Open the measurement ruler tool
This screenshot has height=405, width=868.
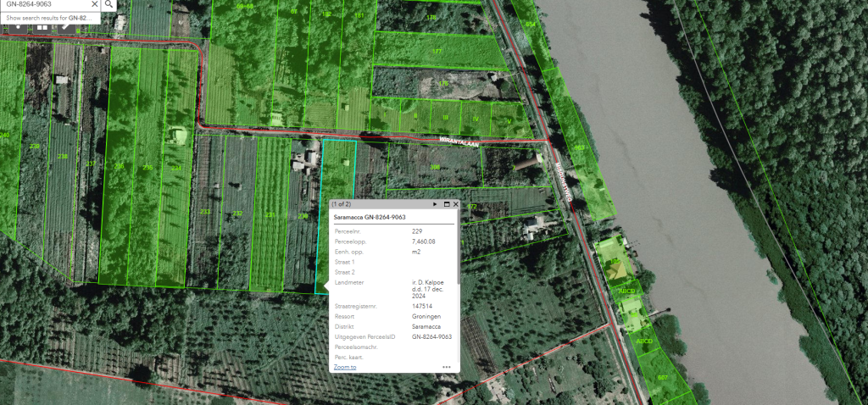click(x=66, y=26)
